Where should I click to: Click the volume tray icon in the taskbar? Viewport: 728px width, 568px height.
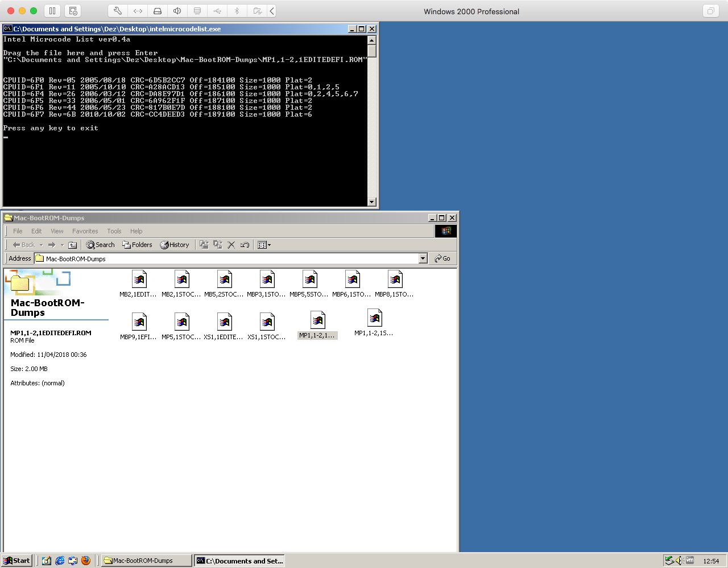[679, 561]
